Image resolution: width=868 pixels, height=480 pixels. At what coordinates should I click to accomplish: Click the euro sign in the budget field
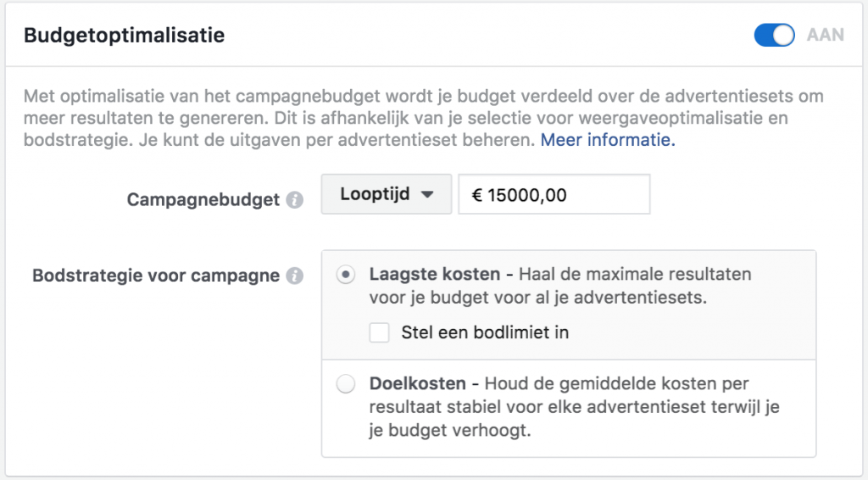click(476, 195)
